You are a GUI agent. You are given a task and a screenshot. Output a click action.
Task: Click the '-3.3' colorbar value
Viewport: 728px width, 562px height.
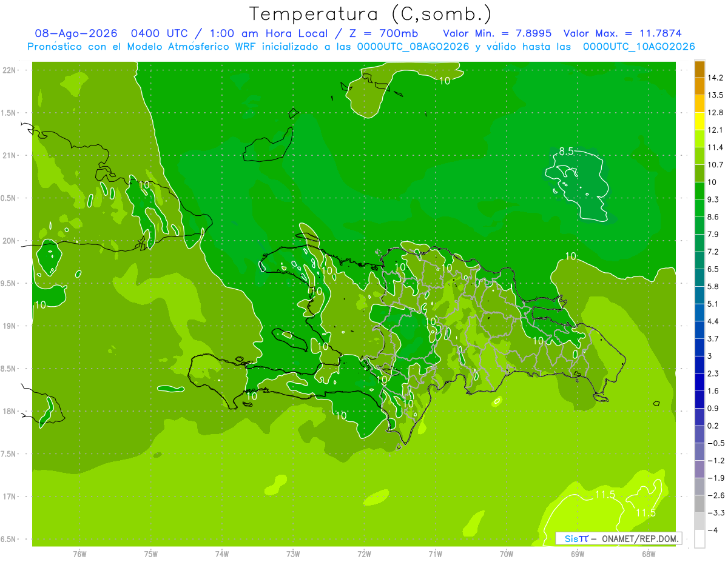click(715, 513)
